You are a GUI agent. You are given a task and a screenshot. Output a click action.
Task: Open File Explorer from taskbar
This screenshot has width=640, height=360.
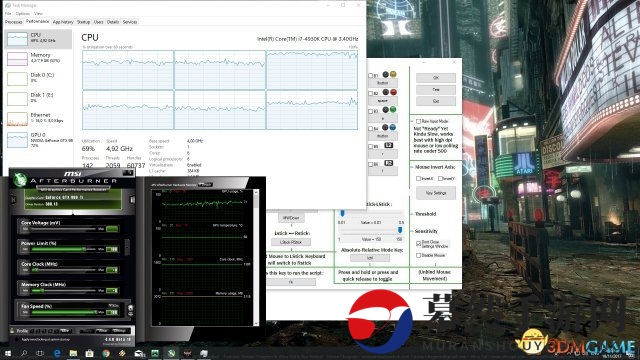coord(73,353)
